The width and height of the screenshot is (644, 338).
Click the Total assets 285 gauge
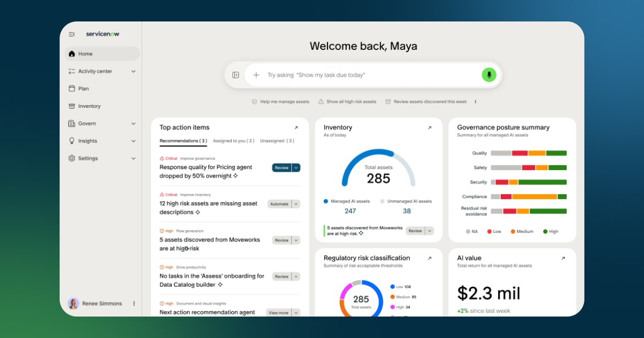378,168
